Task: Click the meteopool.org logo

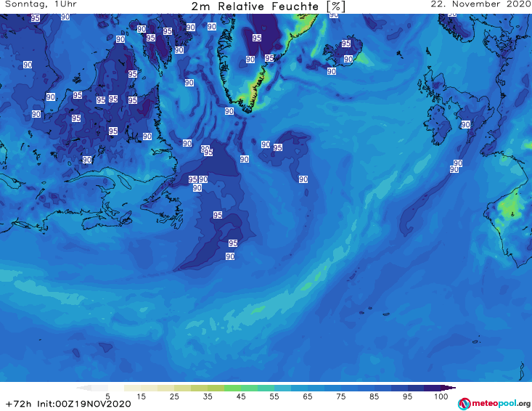Action: 494,404
